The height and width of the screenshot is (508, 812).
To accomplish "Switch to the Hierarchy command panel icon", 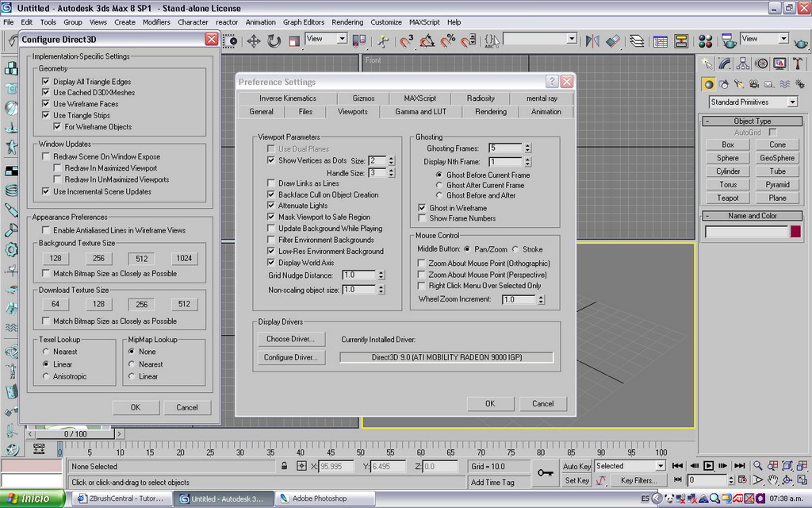I will point(745,63).
